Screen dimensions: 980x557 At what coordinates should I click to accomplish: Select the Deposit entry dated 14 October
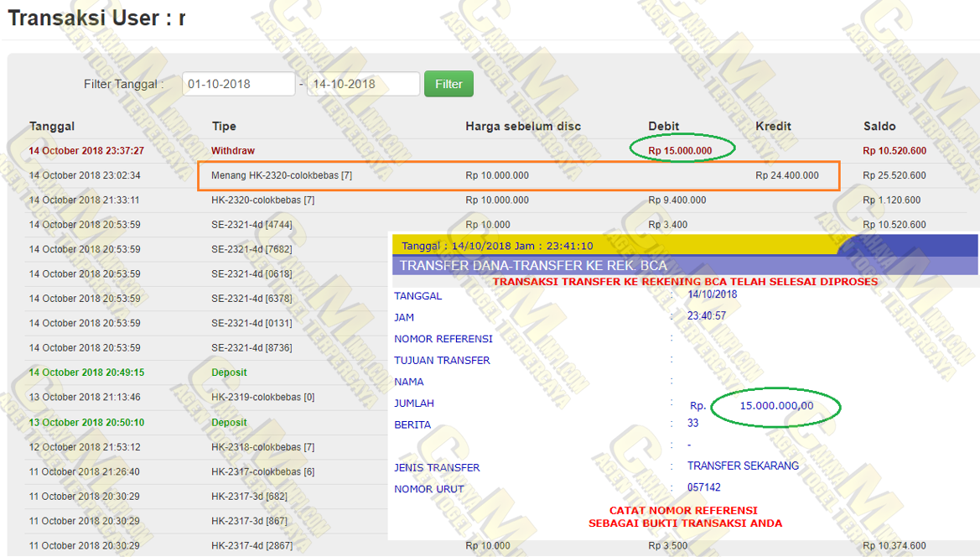pos(229,372)
